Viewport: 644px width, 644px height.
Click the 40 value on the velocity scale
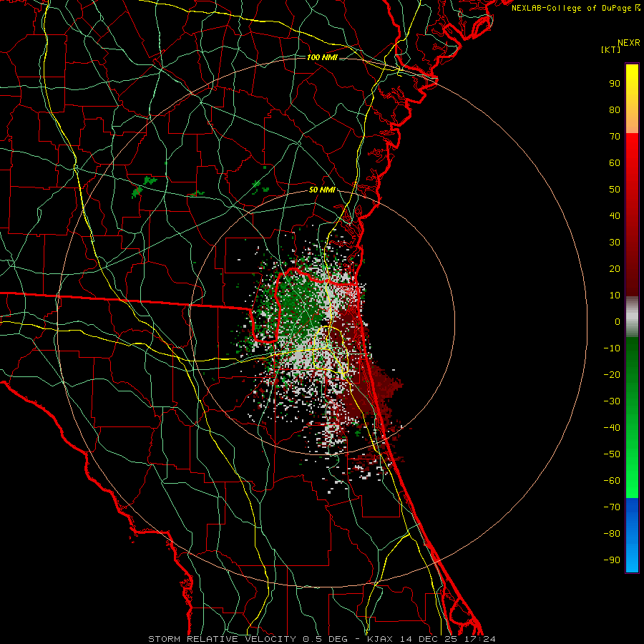(615, 216)
